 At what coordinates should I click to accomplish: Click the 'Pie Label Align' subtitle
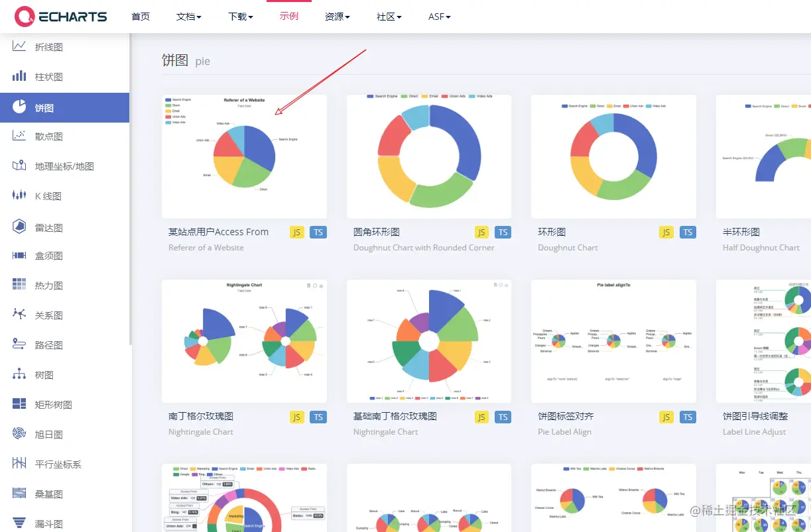click(564, 432)
